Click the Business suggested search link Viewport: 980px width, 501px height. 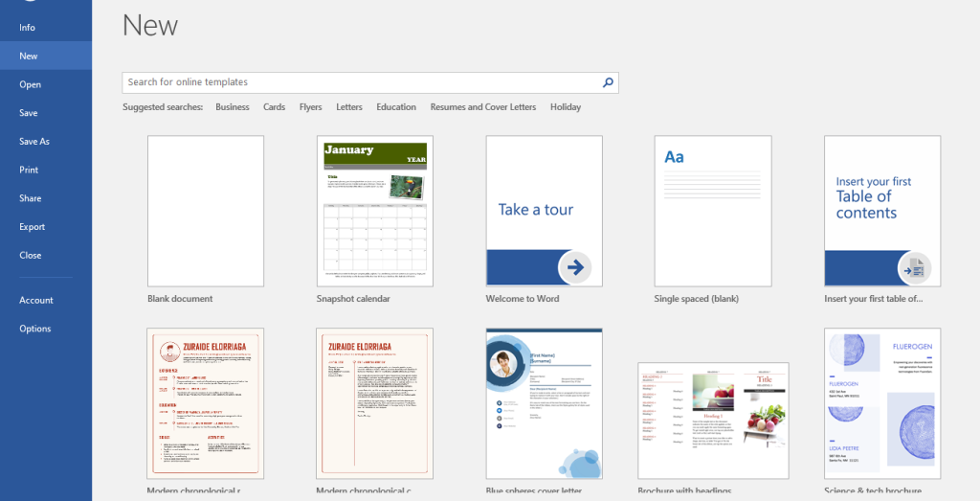tap(233, 107)
